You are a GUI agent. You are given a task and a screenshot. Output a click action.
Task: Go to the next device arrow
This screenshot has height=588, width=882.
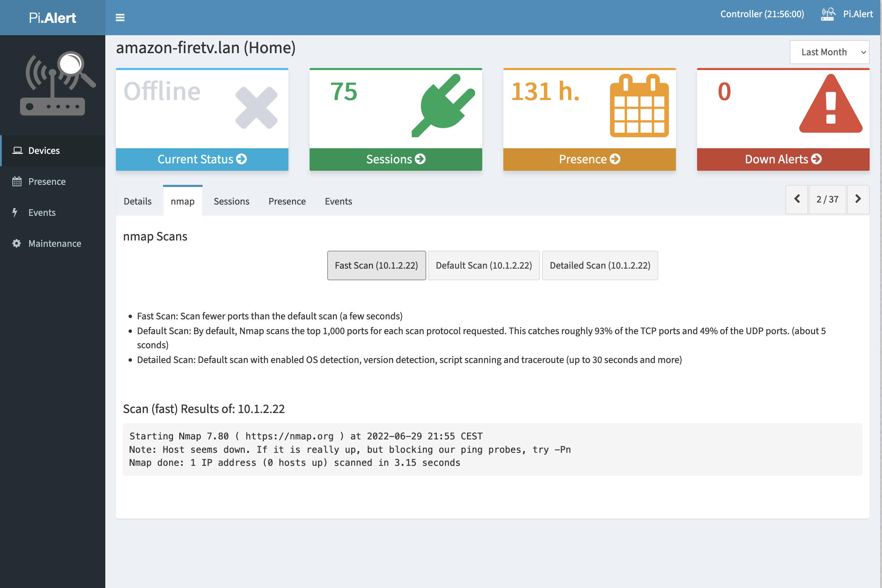[858, 199]
